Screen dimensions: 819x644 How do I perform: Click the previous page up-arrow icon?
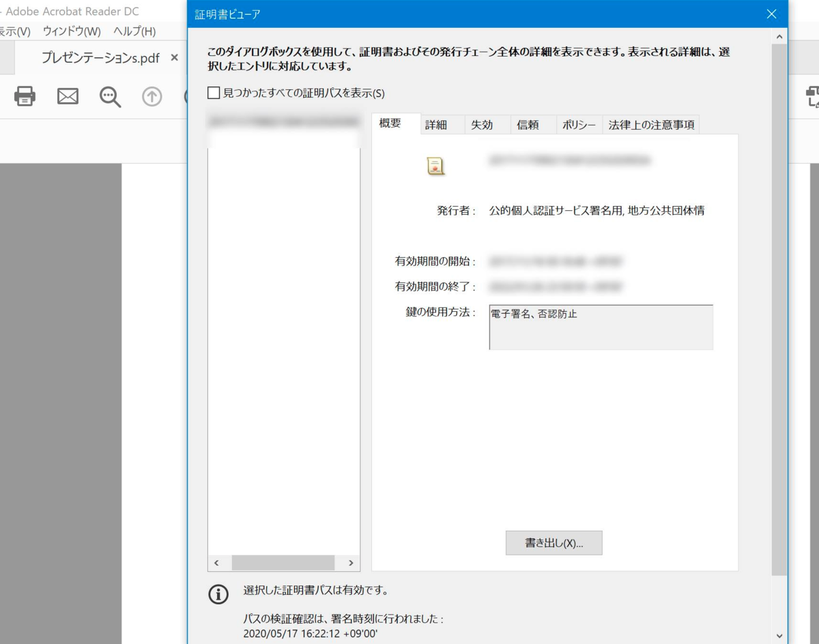pyautogui.click(x=152, y=97)
